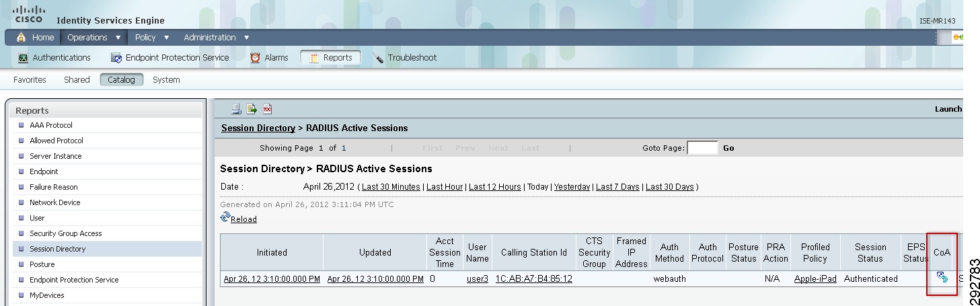Viewport: 980px width, 306px height.
Task: Click the Today date filter
Action: tap(537, 187)
